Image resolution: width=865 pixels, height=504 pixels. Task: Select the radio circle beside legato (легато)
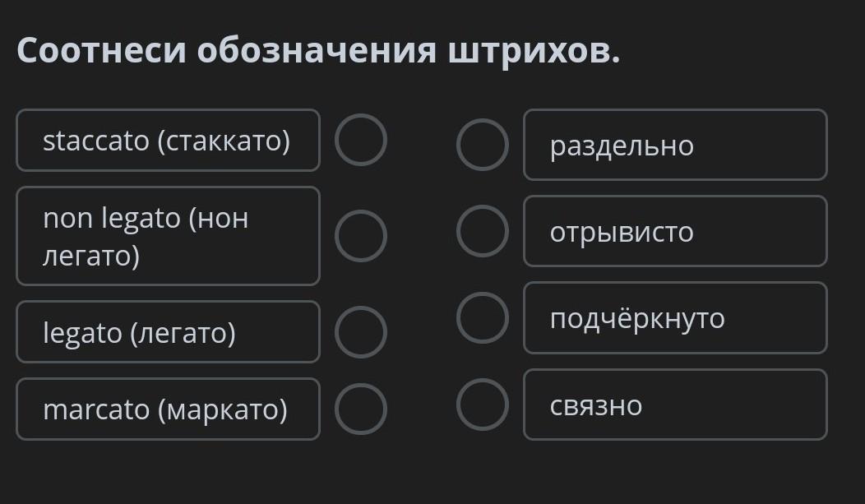360,331
